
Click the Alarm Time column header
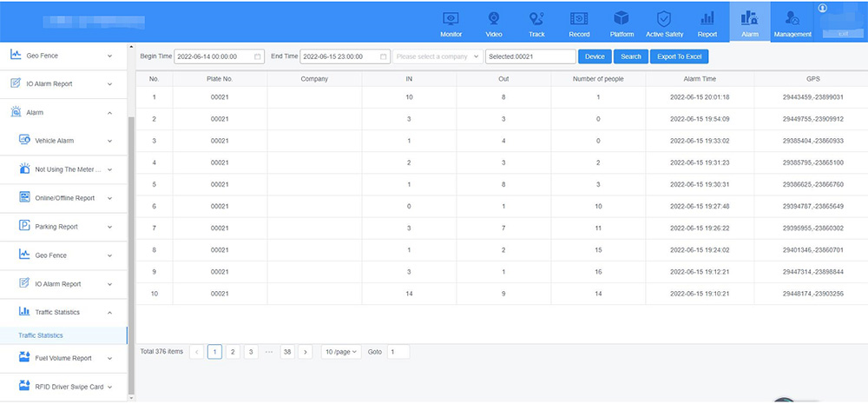tap(700, 79)
